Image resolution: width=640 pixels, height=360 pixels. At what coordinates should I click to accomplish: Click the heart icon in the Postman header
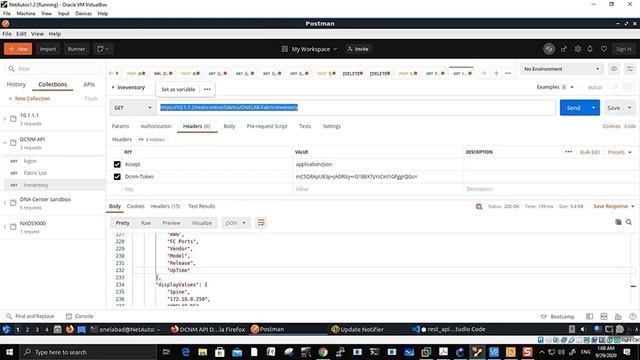tap(604, 49)
